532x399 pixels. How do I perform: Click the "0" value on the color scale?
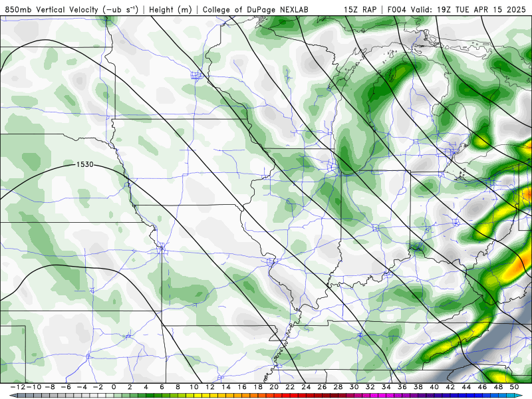coord(114,387)
